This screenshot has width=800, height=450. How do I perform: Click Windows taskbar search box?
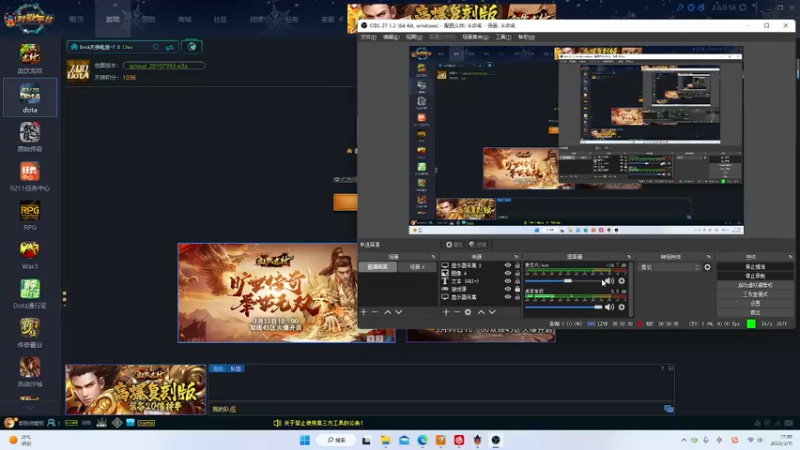tap(336, 440)
